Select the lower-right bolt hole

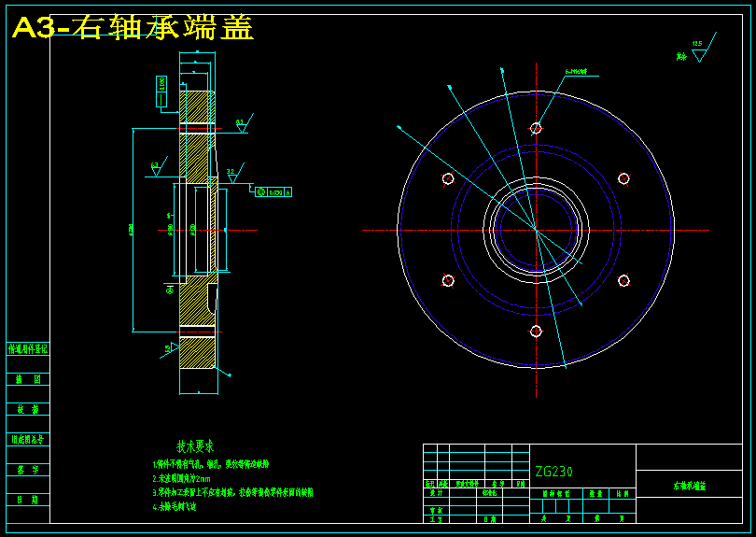coord(623,280)
